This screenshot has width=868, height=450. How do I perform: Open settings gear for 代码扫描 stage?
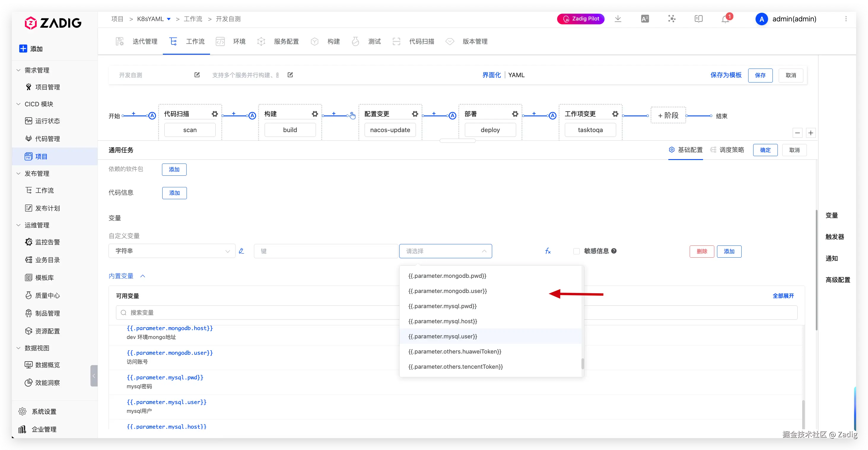coord(215,114)
